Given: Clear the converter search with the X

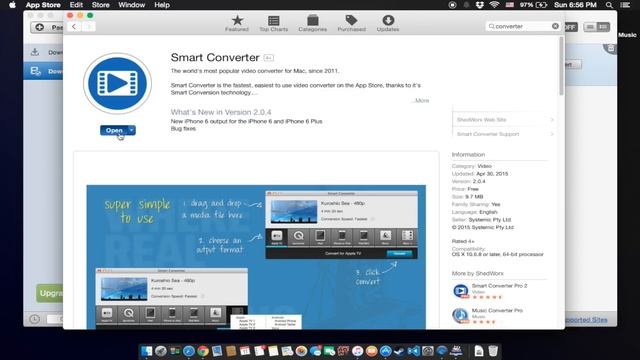Looking at the screenshot, I should click(x=555, y=26).
